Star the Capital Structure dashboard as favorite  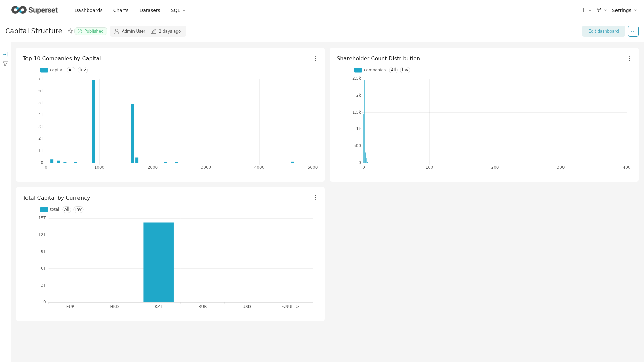click(x=70, y=31)
